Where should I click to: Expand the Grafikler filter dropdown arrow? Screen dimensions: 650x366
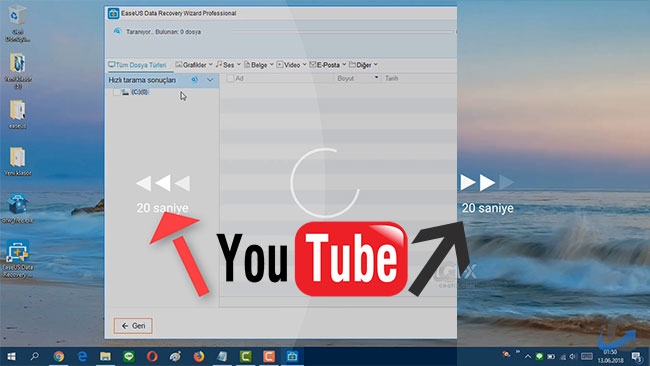tap(211, 65)
